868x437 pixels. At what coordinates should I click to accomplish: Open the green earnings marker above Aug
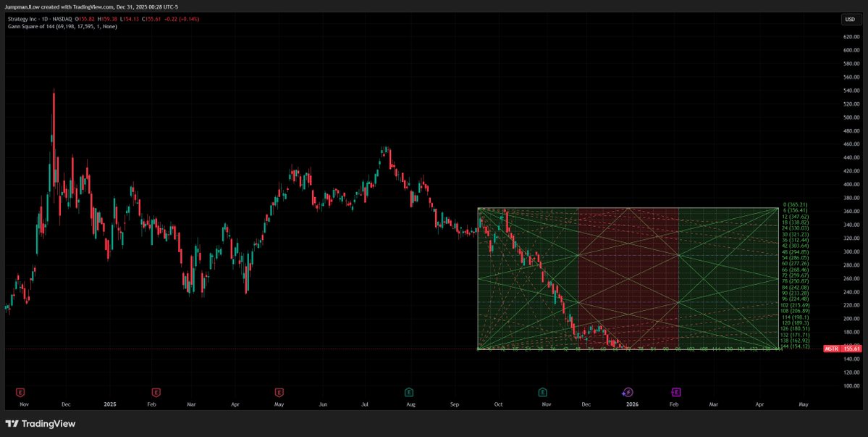pyautogui.click(x=408, y=392)
